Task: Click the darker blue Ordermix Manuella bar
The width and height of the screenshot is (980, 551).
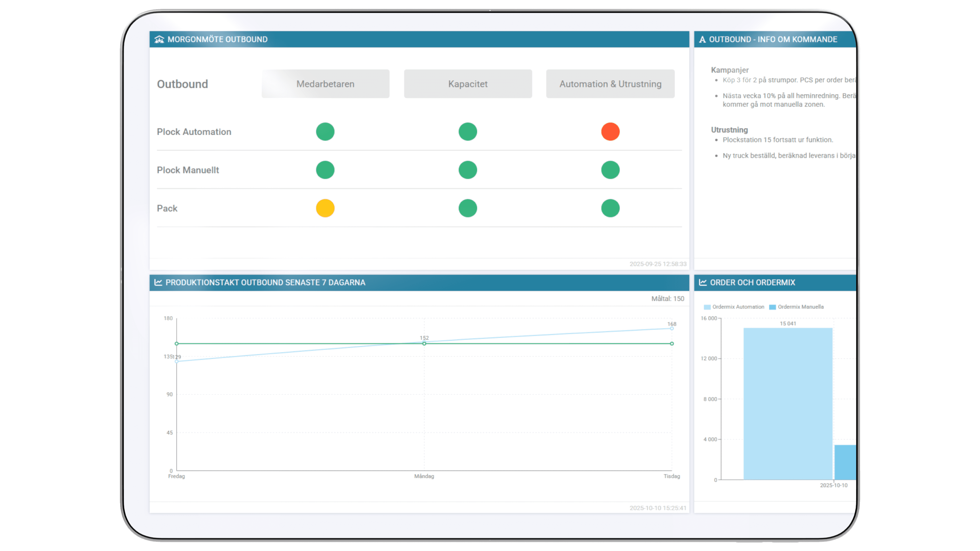Action: tap(845, 462)
